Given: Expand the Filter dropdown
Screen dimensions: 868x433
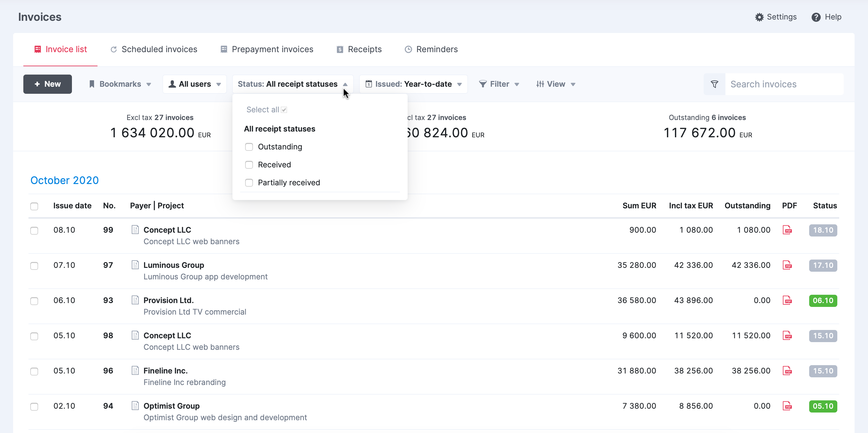Looking at the screenshot, I should click(x=499, y=84).
